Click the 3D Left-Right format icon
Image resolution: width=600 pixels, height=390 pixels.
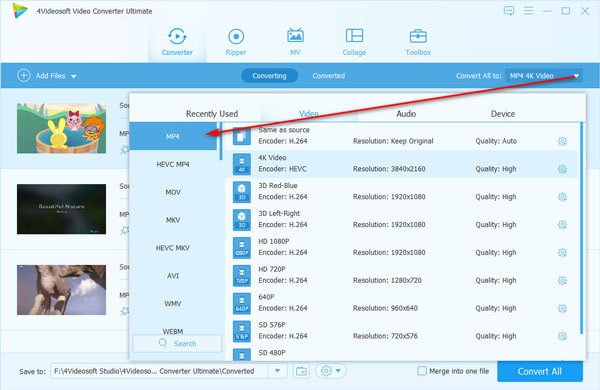click(x=242, y=220)
